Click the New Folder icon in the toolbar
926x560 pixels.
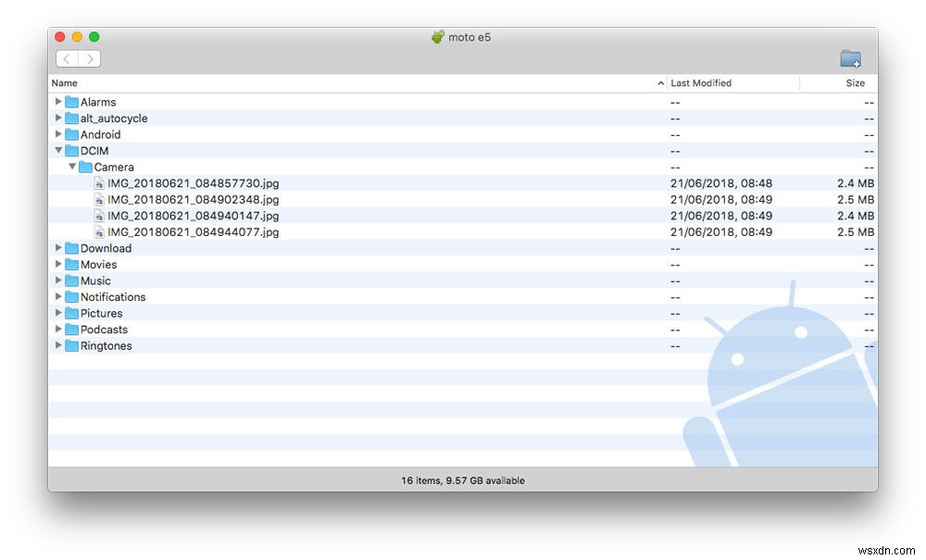coord(850,57)
